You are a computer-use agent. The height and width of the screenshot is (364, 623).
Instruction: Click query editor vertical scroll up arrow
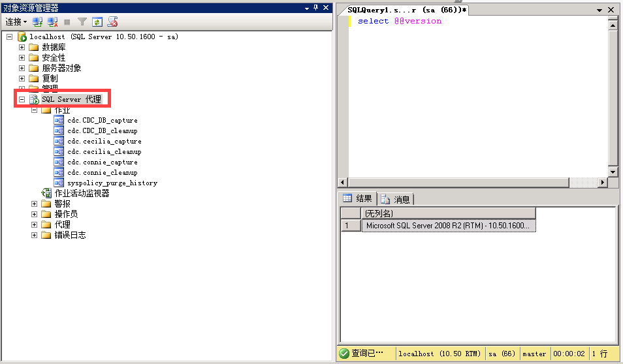pyautogui.click(x=613, y=25)
